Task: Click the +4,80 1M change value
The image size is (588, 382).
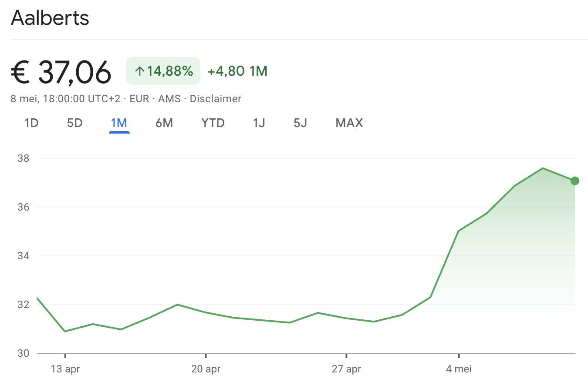Action: pyautogui.click(x=237, y=71)
